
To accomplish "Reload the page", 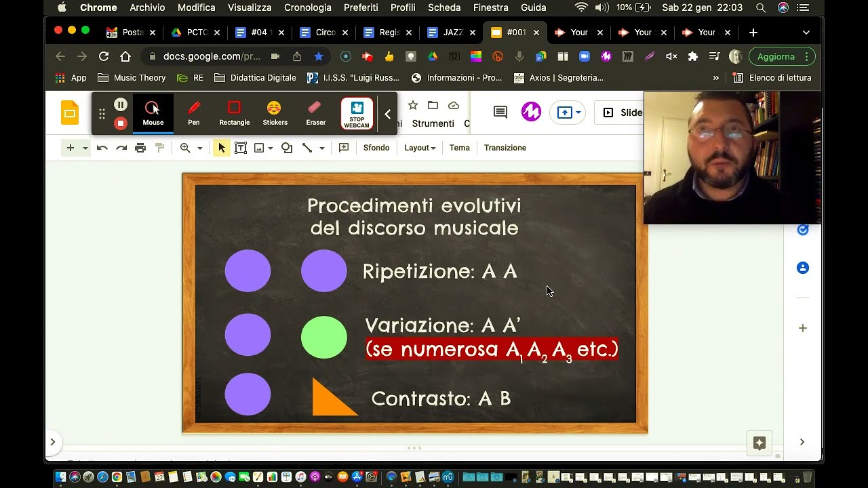I will (x=104, y=57).
